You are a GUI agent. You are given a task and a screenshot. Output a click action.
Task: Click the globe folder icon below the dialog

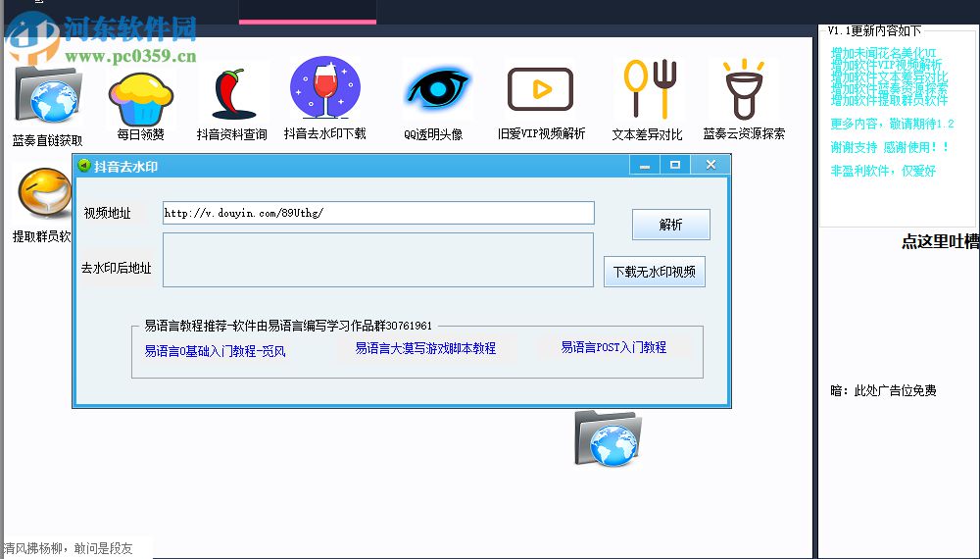tap(608, 437)
